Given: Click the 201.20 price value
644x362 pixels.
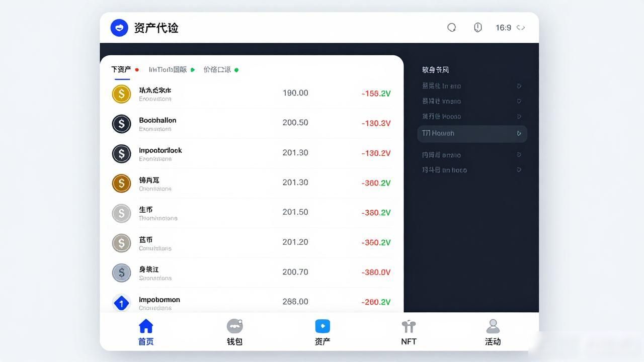Looking at the screenshot, I should (295, 242).
